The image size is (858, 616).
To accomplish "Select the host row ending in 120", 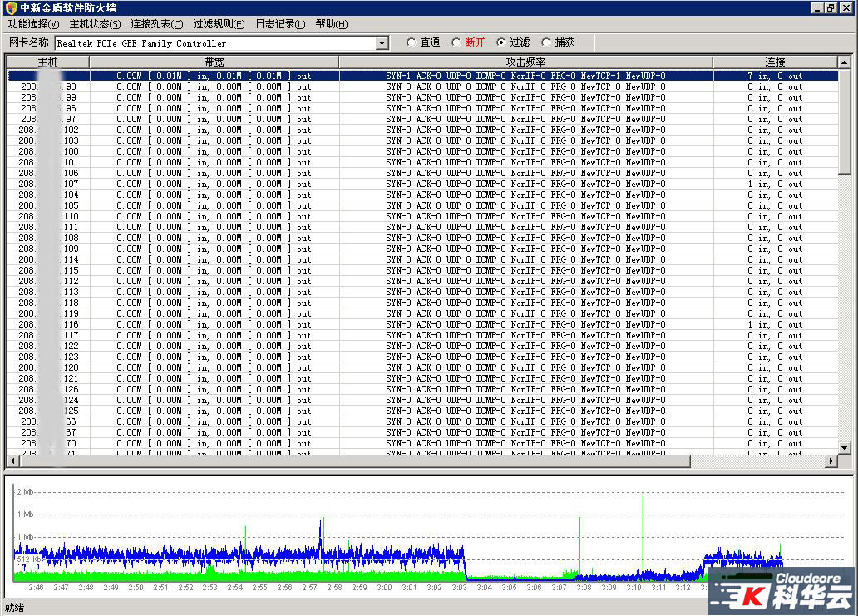I will (422, 367).
